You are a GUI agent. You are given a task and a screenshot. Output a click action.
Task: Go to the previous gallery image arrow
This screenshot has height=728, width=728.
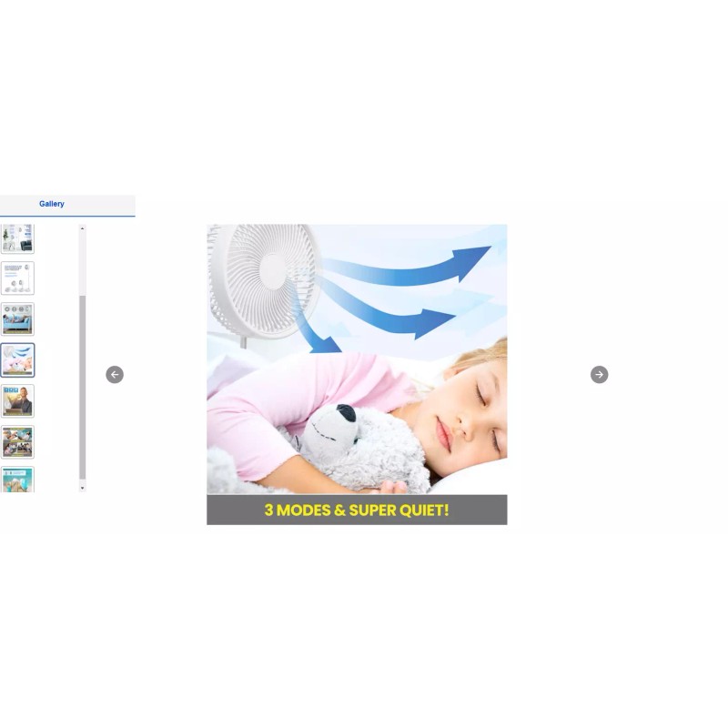pyautogui.click(x=115, y=374)
